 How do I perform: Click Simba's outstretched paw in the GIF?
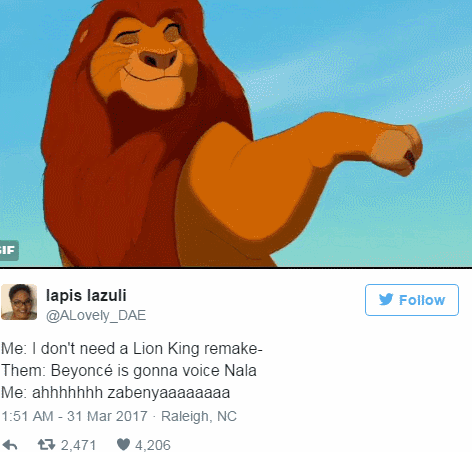point(397,149)
